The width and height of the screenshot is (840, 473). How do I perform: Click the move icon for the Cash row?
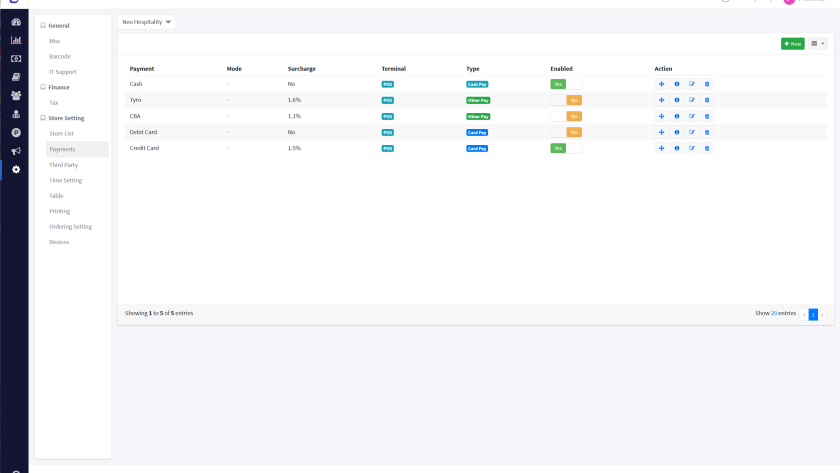(661, 84)
